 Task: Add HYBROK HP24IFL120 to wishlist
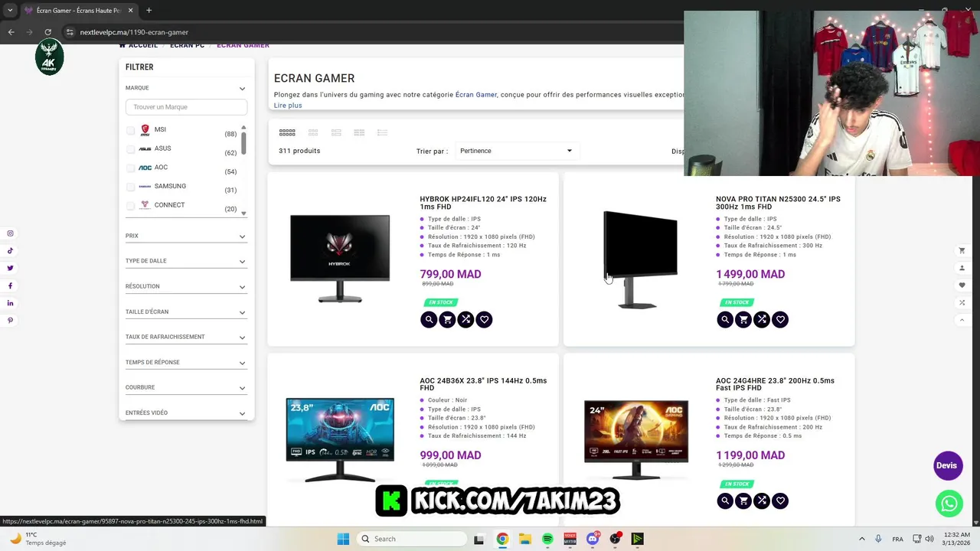click(484, 319)
